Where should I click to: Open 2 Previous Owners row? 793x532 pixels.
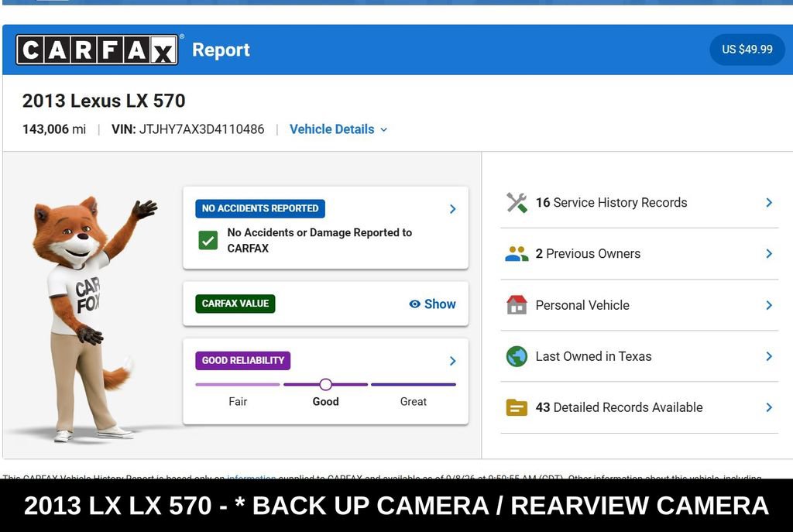click(x=639, y=254)
